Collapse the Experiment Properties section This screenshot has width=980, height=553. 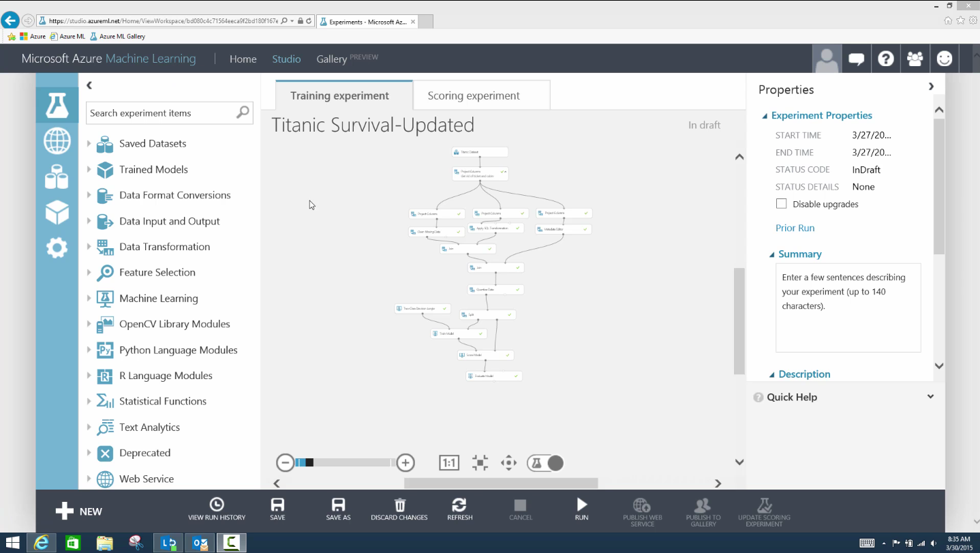pyautogui.click(x=765, y=116)
